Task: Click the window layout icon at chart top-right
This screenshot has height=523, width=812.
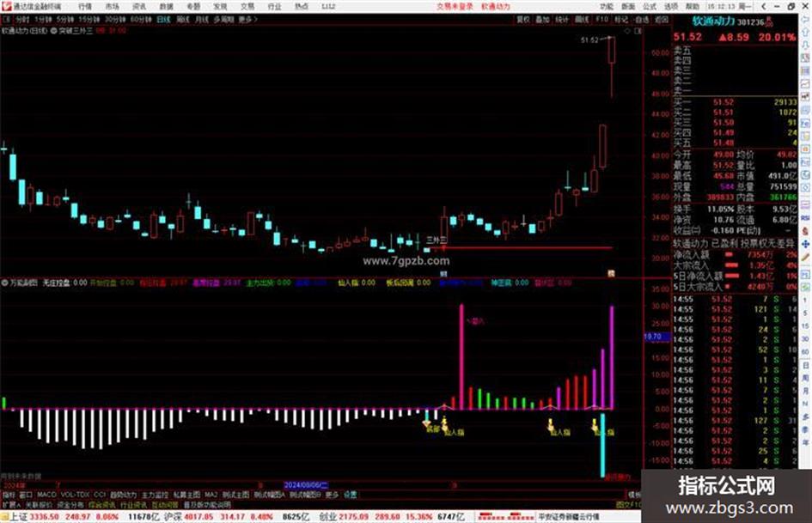Action: [x=638, y=31]
